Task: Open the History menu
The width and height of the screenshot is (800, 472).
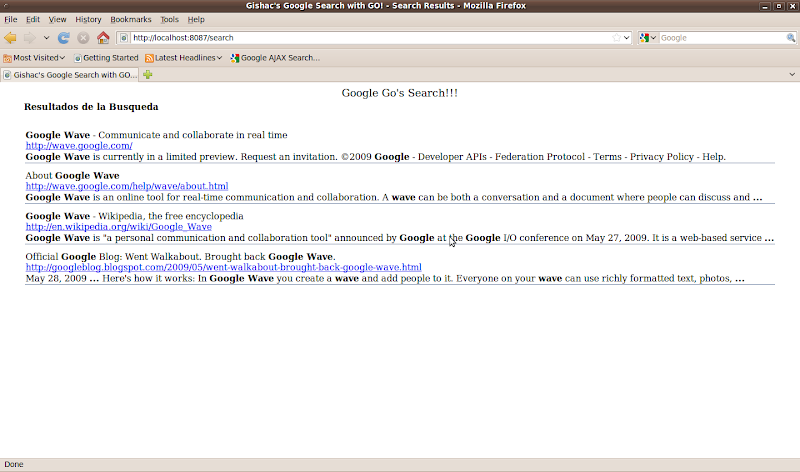Action: point(88,19)
